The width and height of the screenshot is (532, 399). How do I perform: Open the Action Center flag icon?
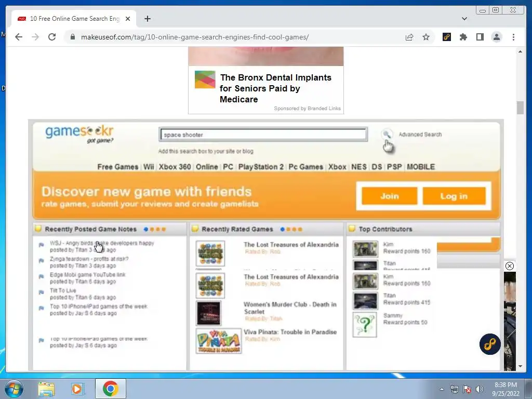pos(467,389)
